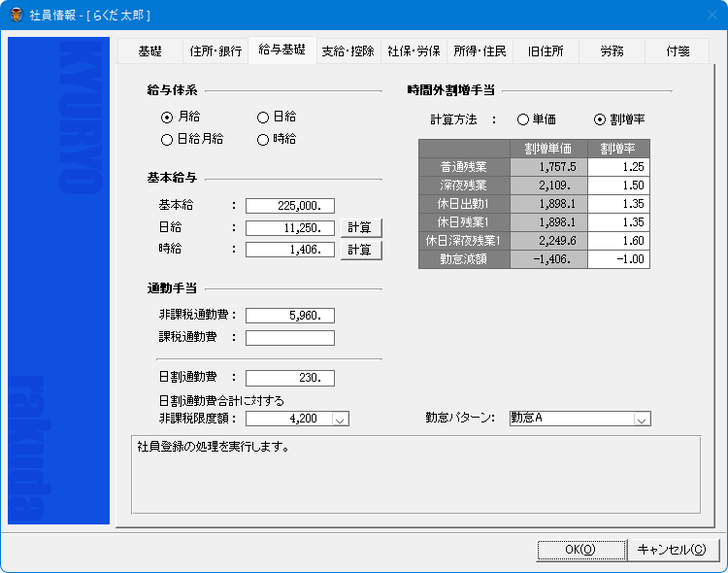Click the 普通残業 row label
728x573 pixels.
(x=464, y=167)
